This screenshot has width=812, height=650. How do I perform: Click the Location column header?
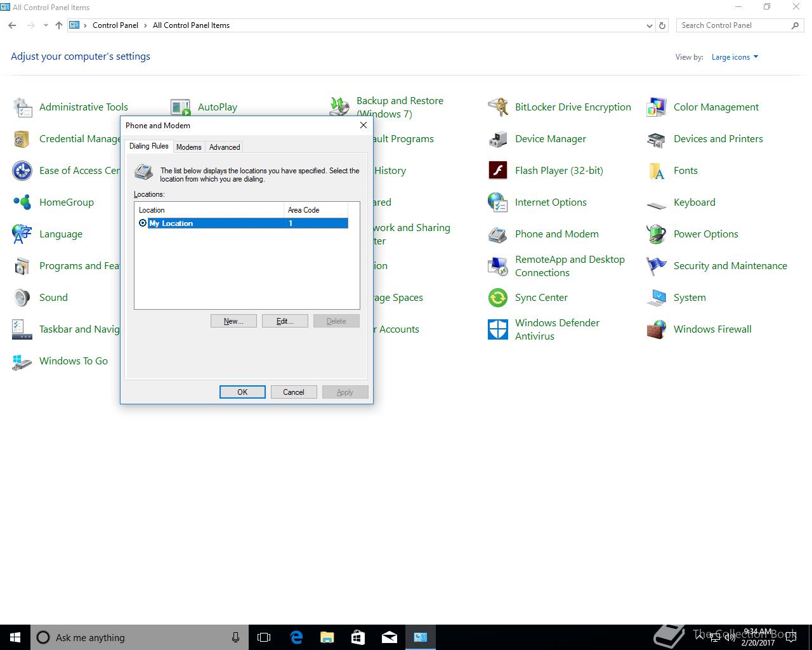[209, 210]
